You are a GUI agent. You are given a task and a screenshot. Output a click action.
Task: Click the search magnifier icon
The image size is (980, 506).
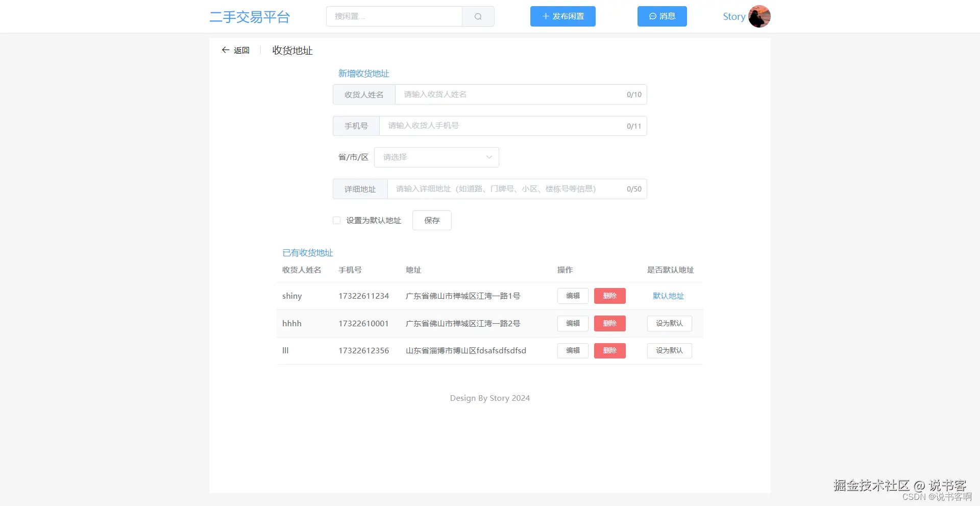pyautogui.click(x=478, y=16)
